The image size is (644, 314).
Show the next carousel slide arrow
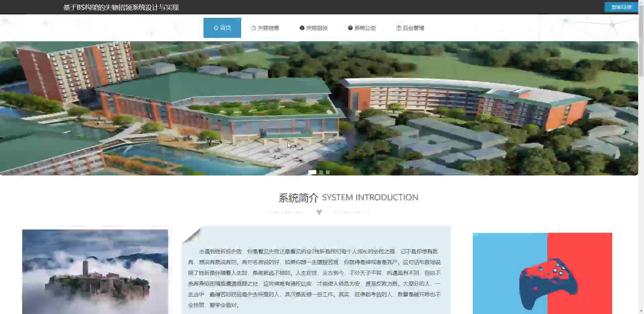627,108
